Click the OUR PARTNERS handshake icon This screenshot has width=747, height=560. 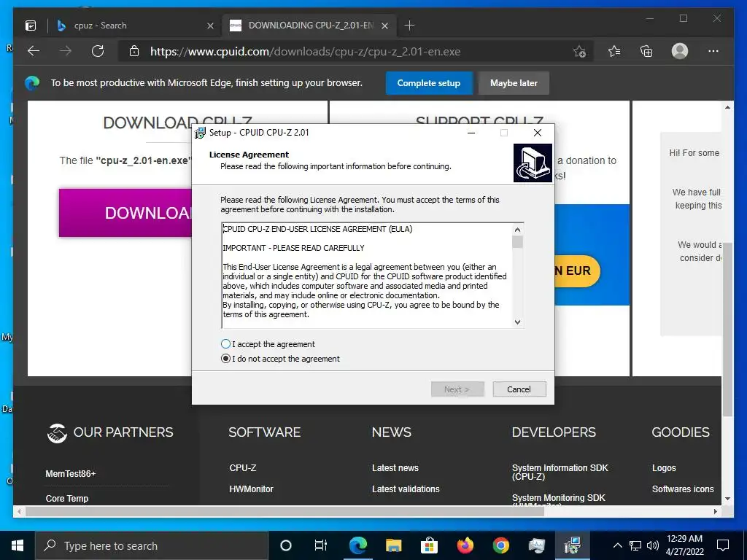(x=57, y=433)
